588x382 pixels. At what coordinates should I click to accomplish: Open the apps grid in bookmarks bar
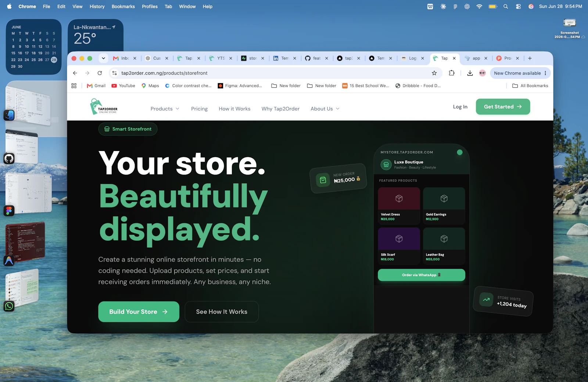coord(74,86)
